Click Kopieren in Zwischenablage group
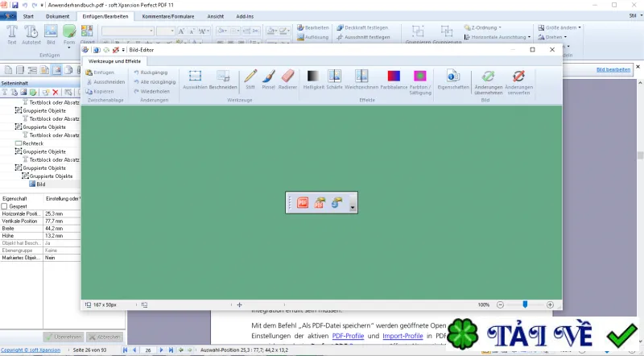 [x=99, y=91]
